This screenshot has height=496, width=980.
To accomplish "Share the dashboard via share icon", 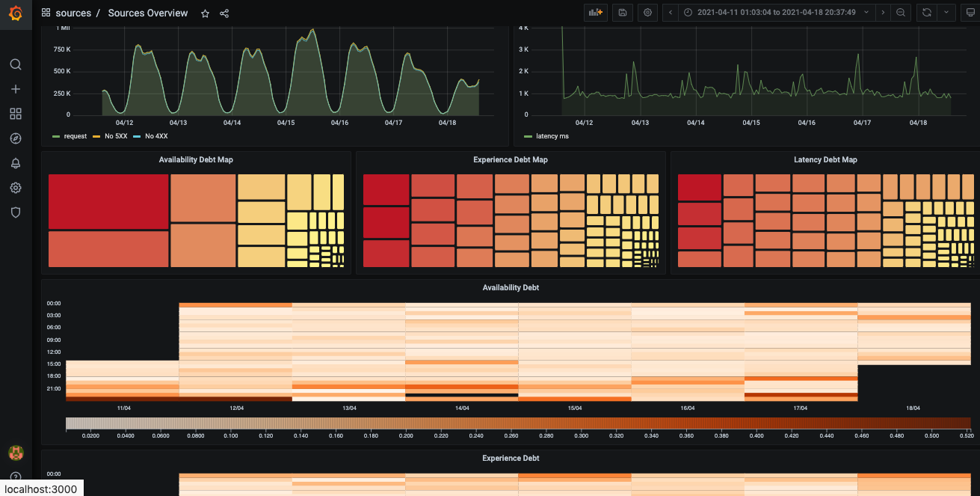I will (x=224, y=13).
